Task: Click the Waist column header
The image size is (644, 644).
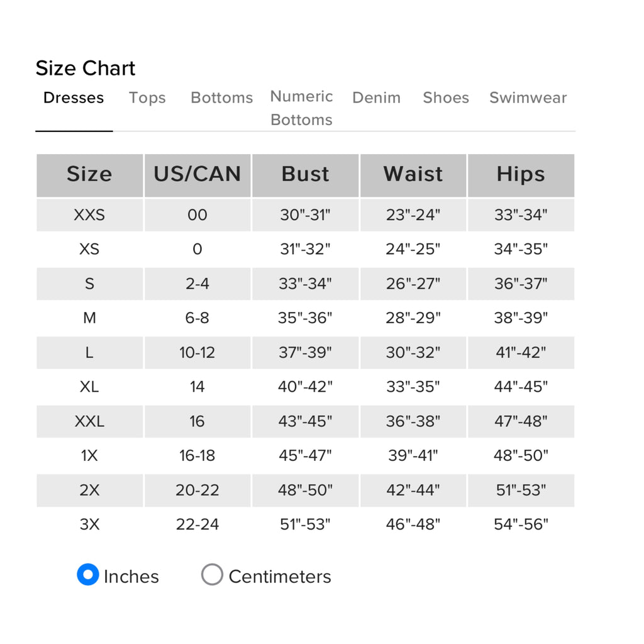Action: tap(413, 175)
